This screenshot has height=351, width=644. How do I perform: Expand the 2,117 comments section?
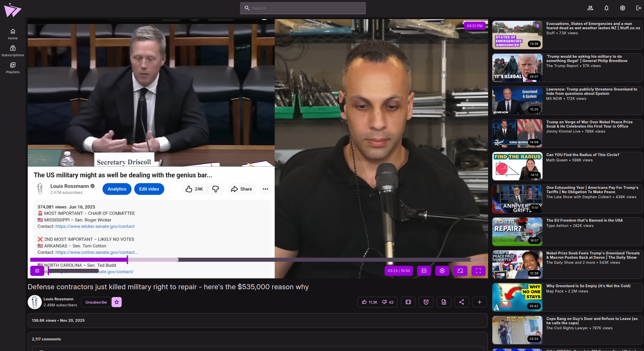[46, 339]
